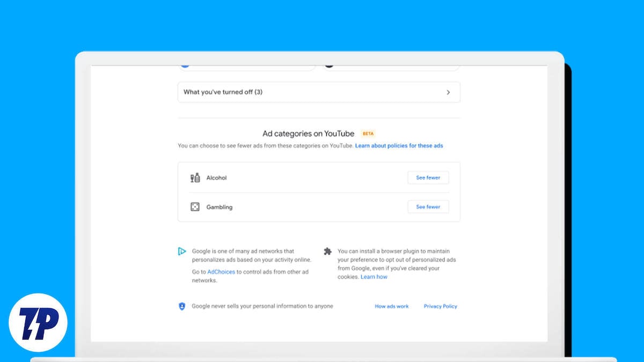Viewport: 644px width, 362px height.
Task: Open the "How ads work" link
Action: pyautogui.click(x=392, y=306)
